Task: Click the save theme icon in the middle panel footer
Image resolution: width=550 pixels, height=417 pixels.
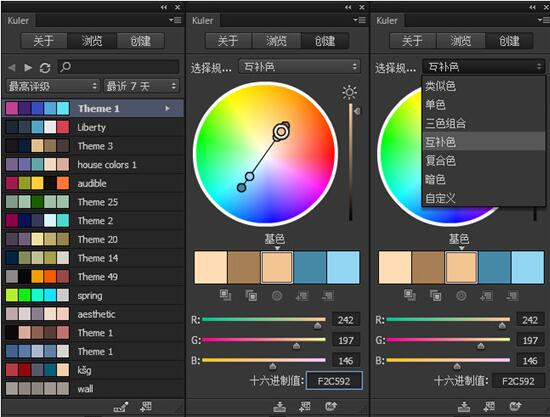Action: click(x=280, y=407)
